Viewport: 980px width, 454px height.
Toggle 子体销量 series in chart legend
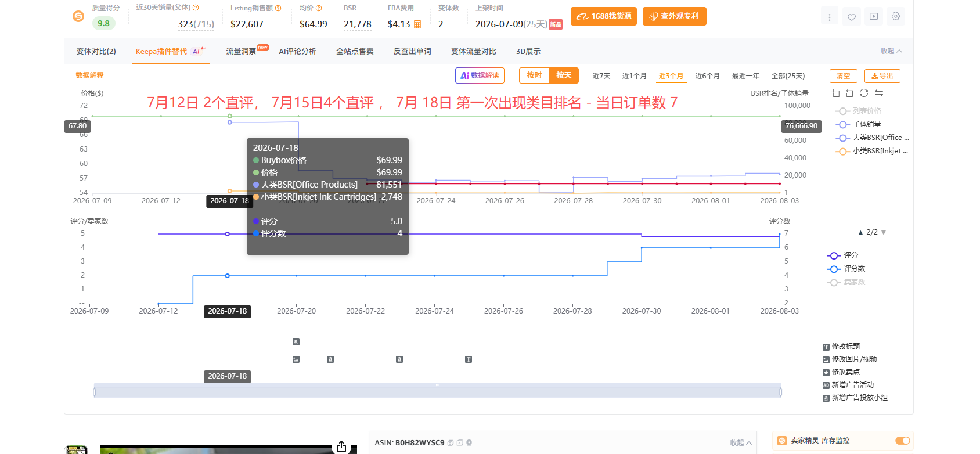click(x=858, y=124)
